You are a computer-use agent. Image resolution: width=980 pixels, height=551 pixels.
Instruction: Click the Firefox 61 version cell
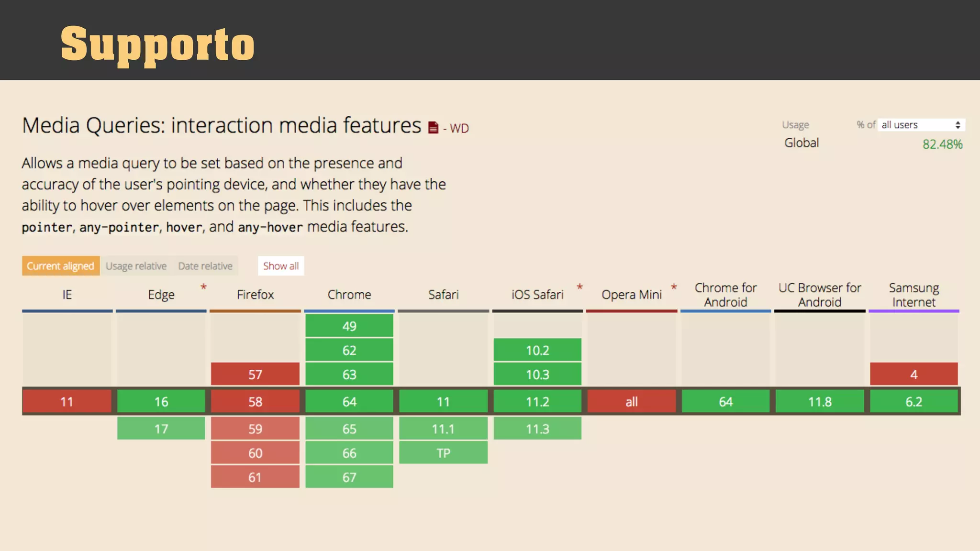(x=255, y=477)
